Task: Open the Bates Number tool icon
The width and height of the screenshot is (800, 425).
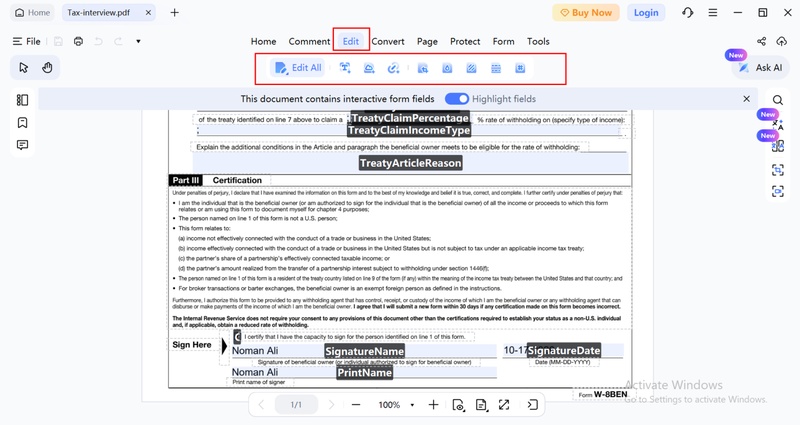Action: click(x=520, y=68)
